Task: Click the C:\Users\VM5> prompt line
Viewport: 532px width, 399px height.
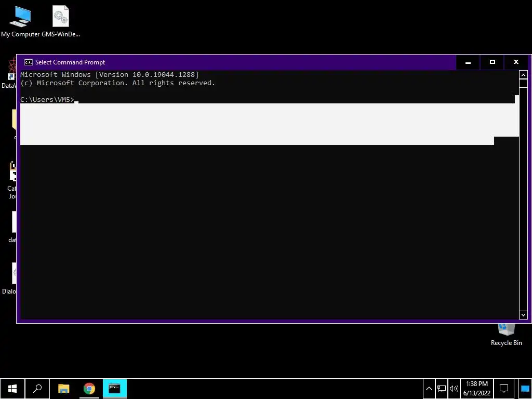Action: 47,99
